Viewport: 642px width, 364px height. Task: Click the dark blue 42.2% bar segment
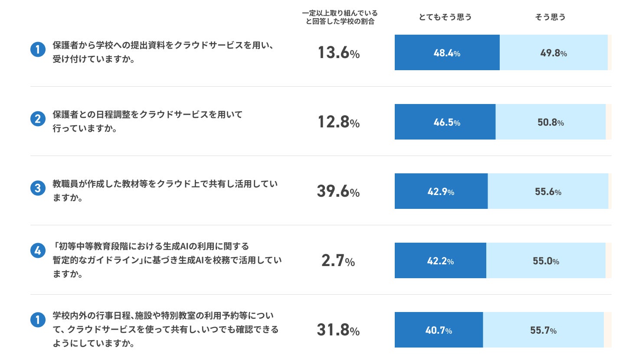pyautogui.click(x=440, y=260)
